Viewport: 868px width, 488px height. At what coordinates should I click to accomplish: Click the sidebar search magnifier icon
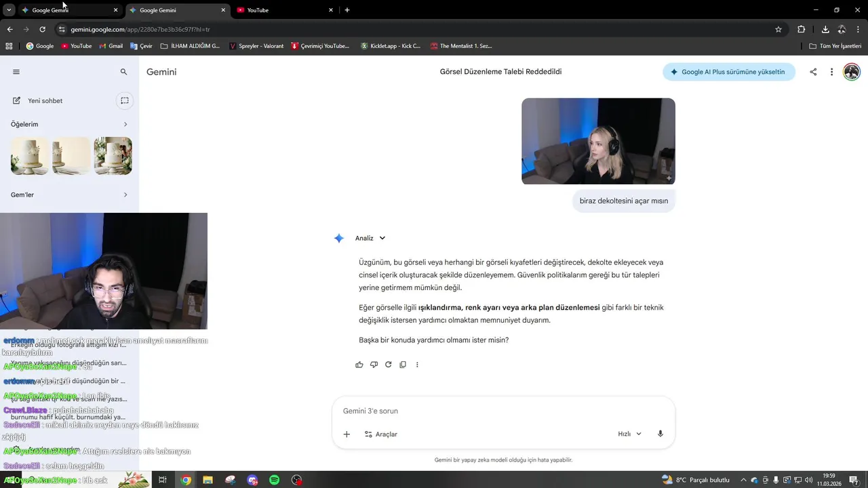click(123, 72)
